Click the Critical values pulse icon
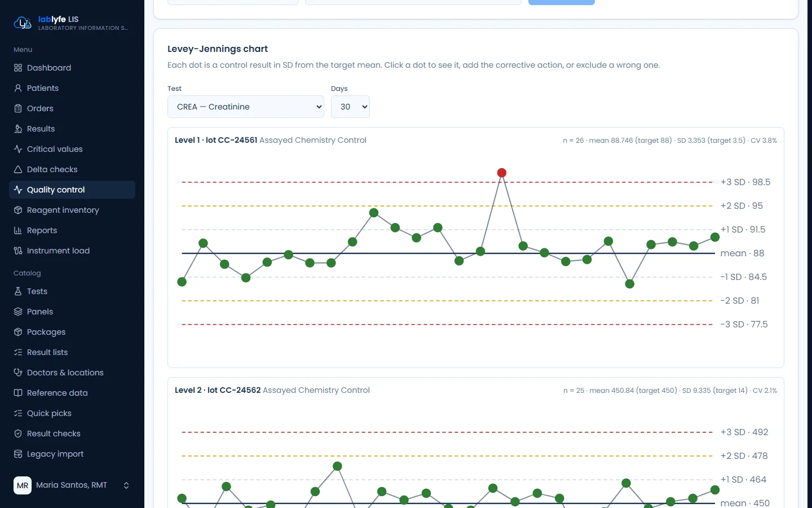812x508 pixels. tap(18, 149)
